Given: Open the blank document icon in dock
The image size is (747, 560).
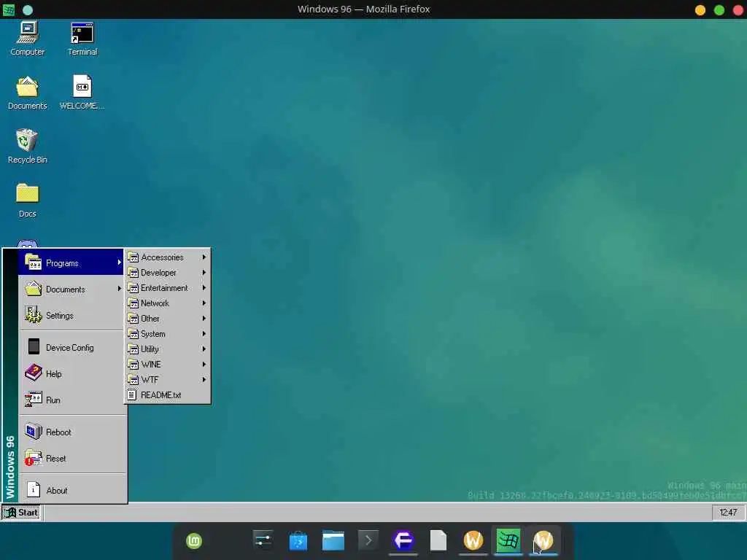Looking at the screenshot, I should (x=438, y=540).
